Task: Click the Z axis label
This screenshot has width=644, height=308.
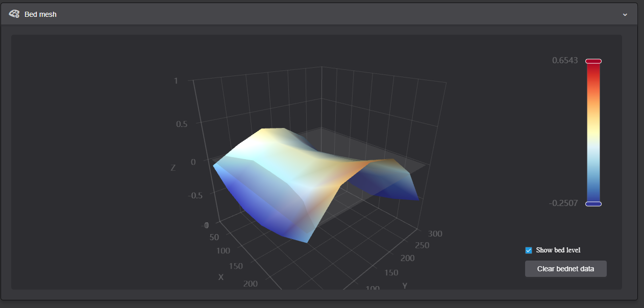Action: (174, 167)
